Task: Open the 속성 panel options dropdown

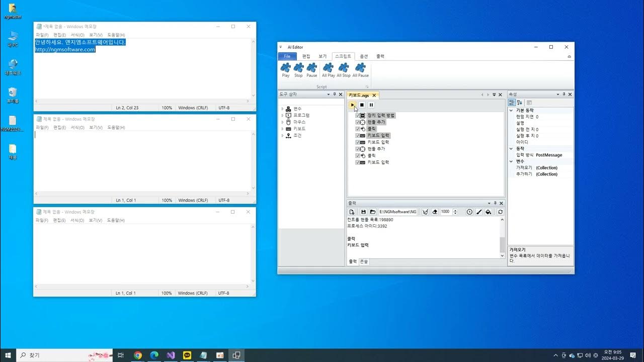Action: tap(558, 95)
